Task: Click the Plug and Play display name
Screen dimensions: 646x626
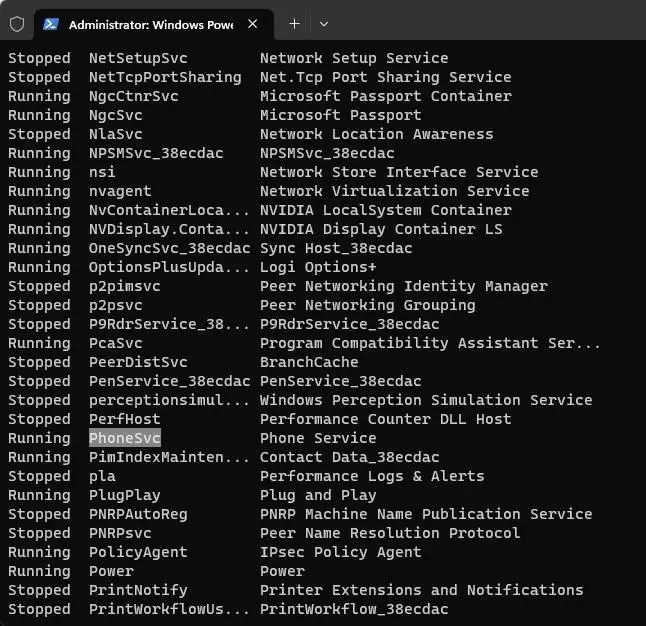Action: (318, 495)
